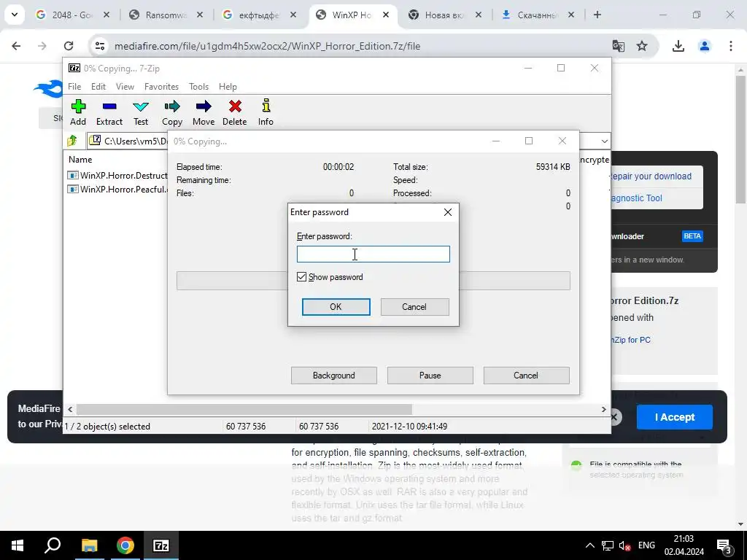Click the Pause button
The image size is (747, 560).
click(x=430, y=376)
